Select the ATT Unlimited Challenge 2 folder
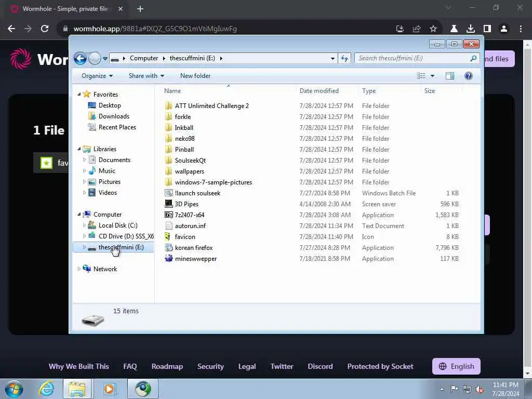 [212, 106]
